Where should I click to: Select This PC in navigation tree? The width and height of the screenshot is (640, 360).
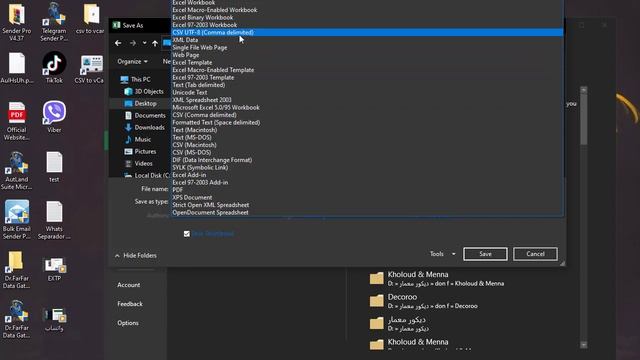coord(136,79)
